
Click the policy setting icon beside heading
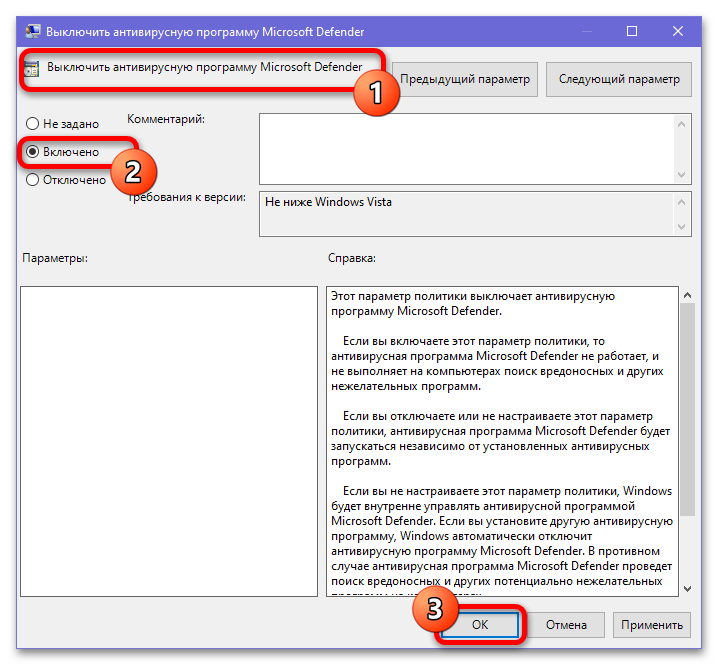point(32,68)
